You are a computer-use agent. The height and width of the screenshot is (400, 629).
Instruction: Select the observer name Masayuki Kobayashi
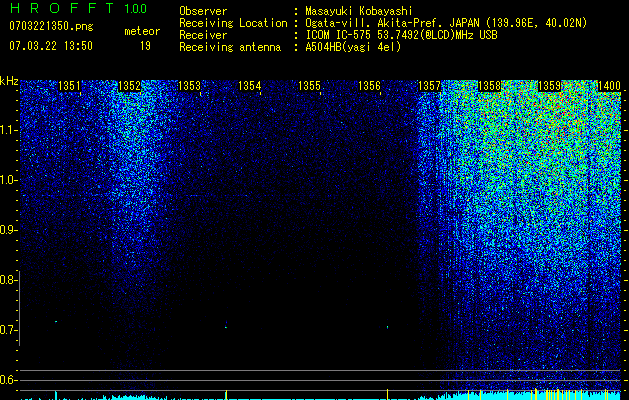[x=359, y=11]
